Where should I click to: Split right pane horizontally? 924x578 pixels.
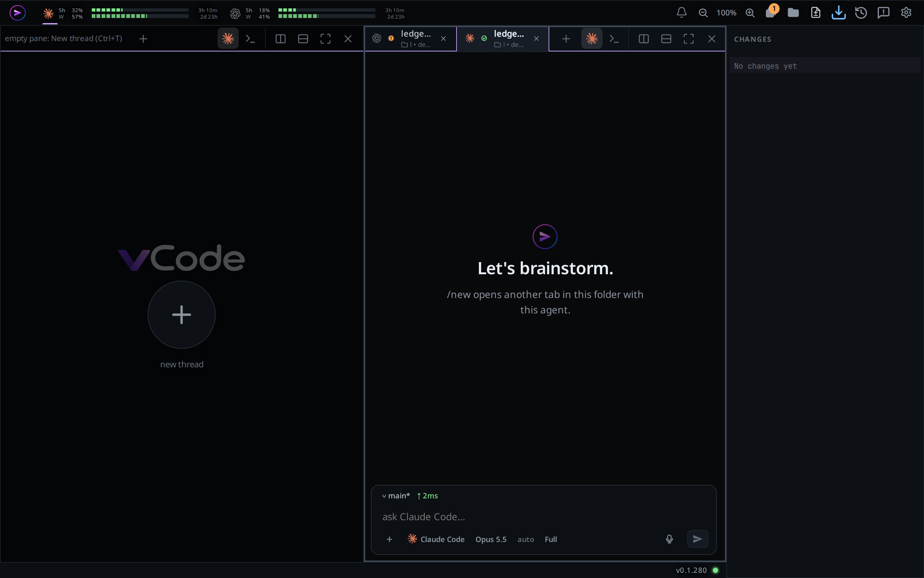(666, 39)
